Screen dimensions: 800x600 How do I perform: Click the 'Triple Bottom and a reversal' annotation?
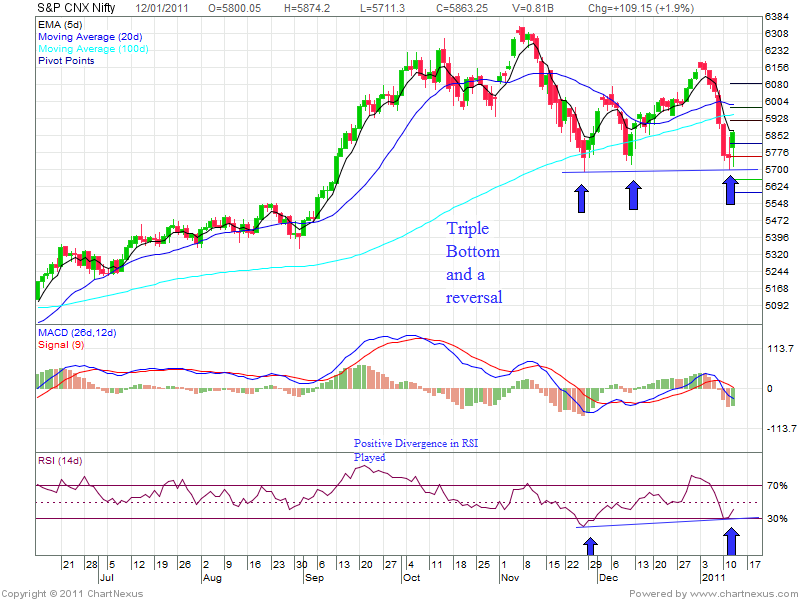coord(474,263)
